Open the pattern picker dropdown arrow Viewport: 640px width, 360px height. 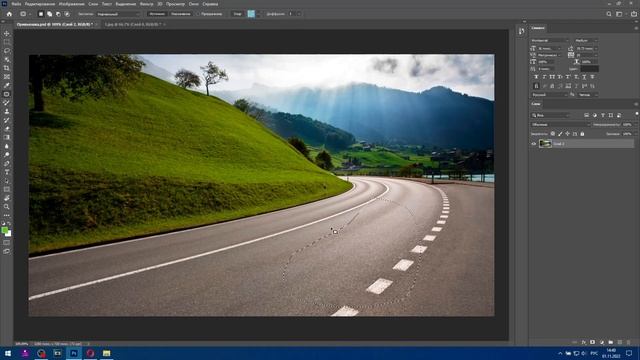258,14
